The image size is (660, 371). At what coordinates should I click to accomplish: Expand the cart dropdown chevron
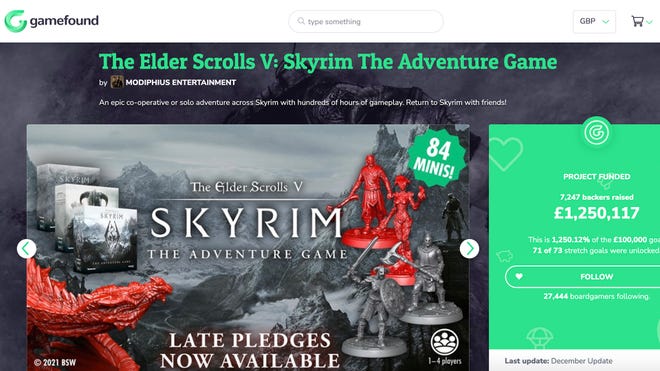[x=649, y=22]
